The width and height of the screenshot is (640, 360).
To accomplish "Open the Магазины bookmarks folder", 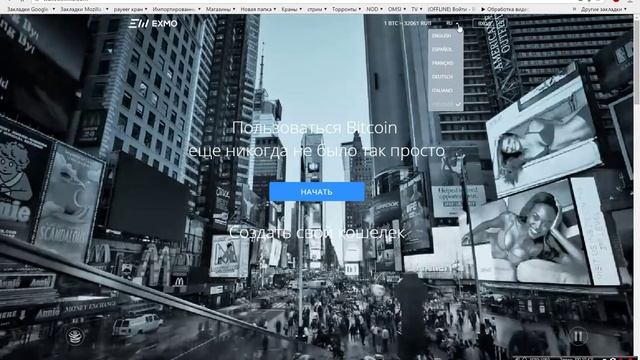I will point(220,9).
